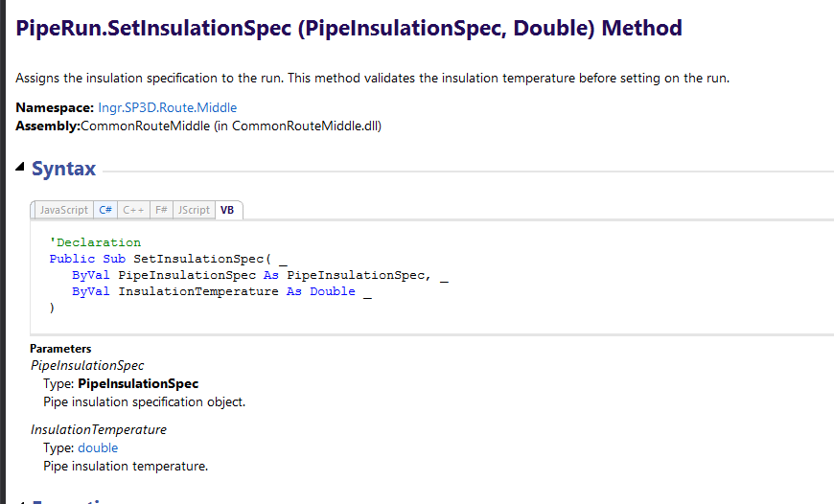
Task: Switch to the JavaScript syntax tab
Action: (63, 210)
